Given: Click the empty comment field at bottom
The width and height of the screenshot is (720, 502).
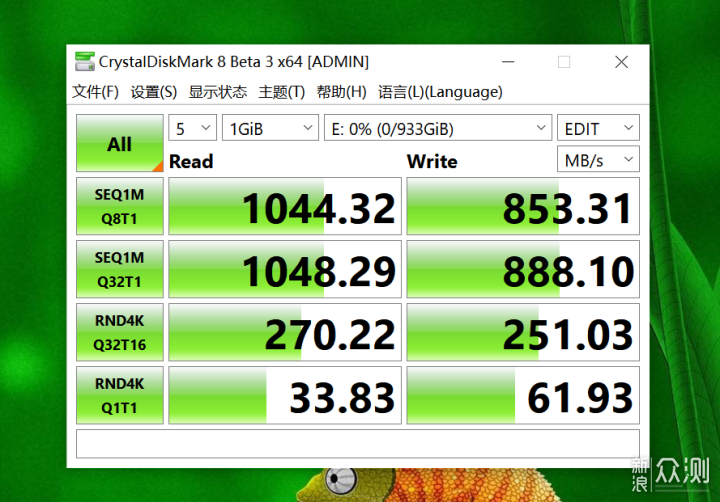Looking at the screenshot, I should [x=358, y=444].
